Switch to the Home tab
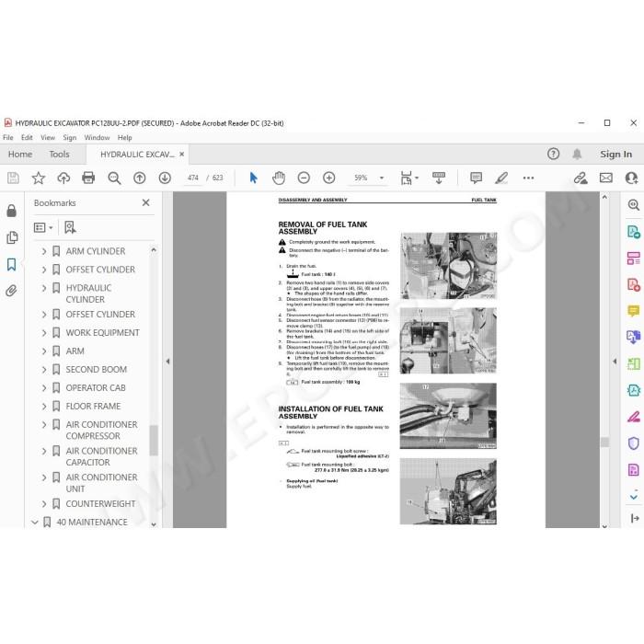 [20, 154]
